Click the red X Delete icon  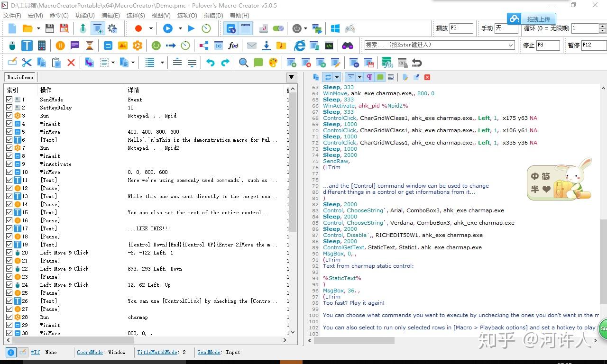point(71,63)
